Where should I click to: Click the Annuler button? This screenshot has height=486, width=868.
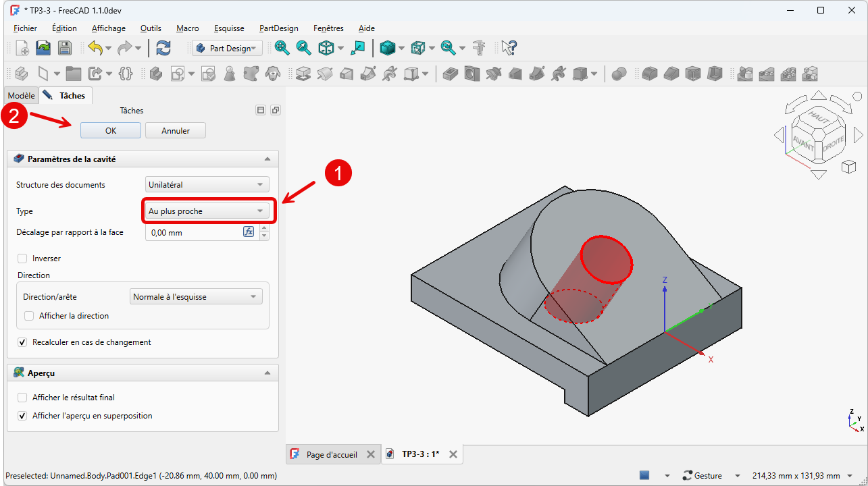coord(176,131)
